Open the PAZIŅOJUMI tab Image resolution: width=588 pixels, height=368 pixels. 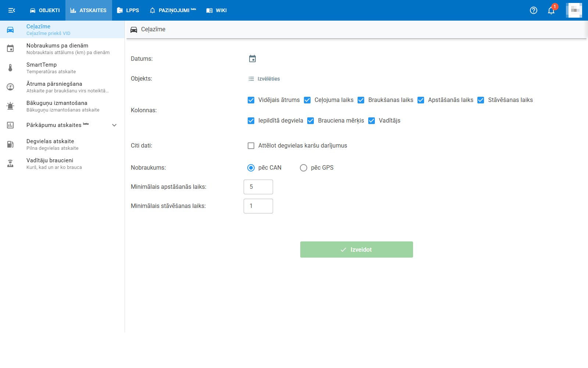[173, 10]
